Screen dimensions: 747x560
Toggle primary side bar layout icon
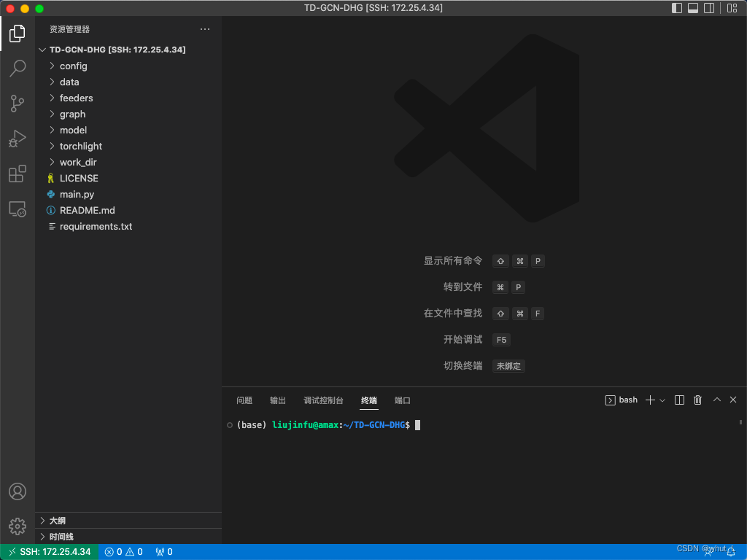coord(676,8)
